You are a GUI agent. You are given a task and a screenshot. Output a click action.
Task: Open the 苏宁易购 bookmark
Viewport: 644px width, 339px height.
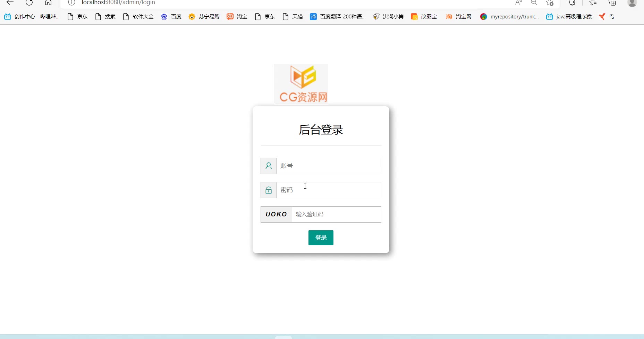[204, 17]
